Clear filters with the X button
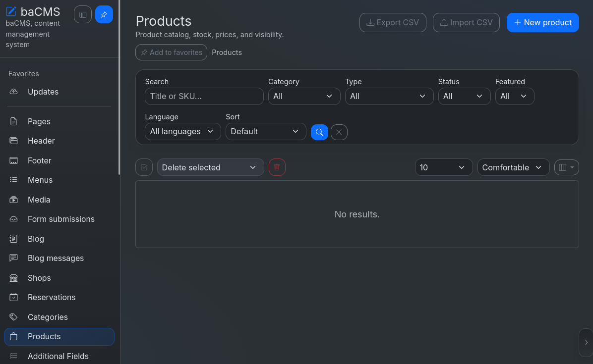593x364 pixels. point(339,132)
